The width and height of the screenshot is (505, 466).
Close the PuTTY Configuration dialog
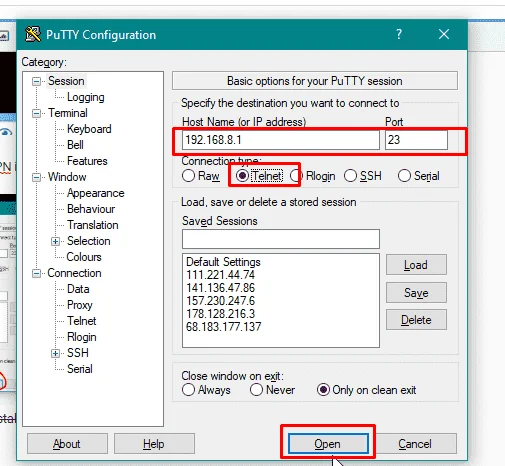[x=444, y=34]
